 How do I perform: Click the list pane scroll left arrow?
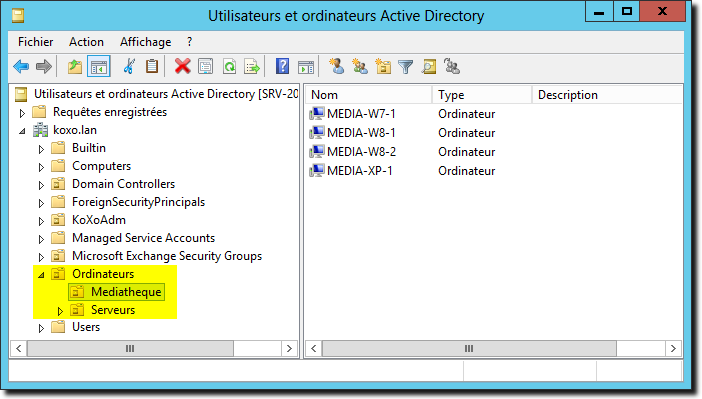314,348
